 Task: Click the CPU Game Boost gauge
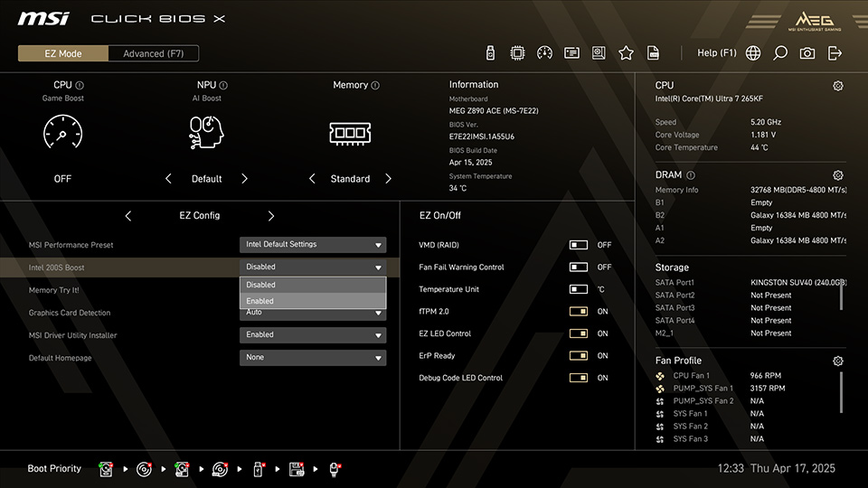tap(62, 134)
